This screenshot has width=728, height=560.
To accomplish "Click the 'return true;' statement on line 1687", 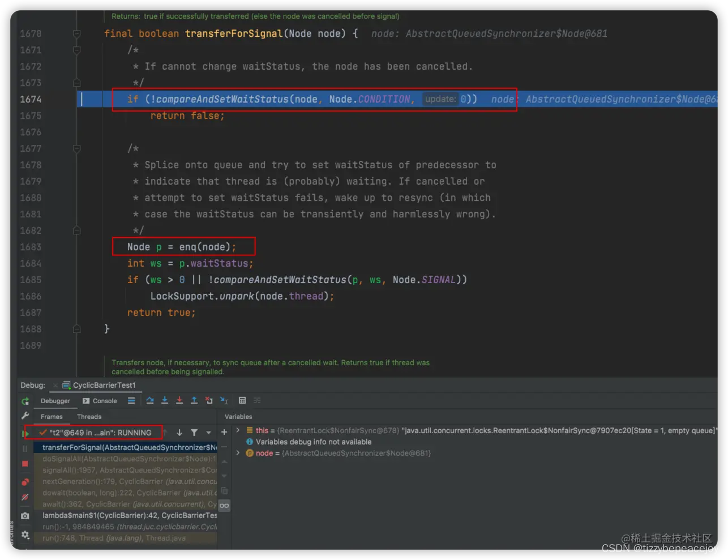I will point(161,313).
